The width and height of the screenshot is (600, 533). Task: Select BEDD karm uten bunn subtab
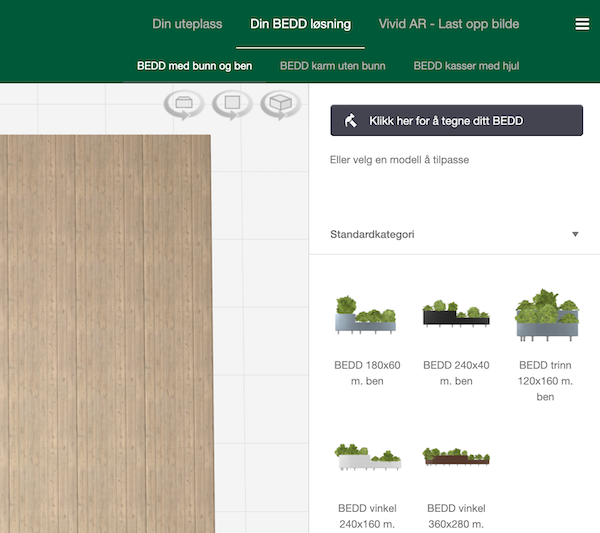332,67
